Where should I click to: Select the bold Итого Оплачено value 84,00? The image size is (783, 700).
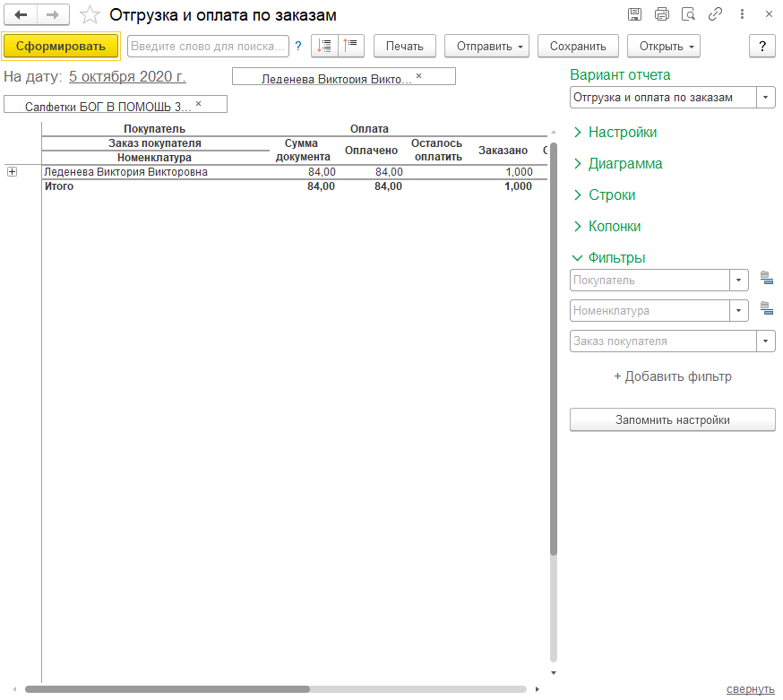[x=388, y=186]
